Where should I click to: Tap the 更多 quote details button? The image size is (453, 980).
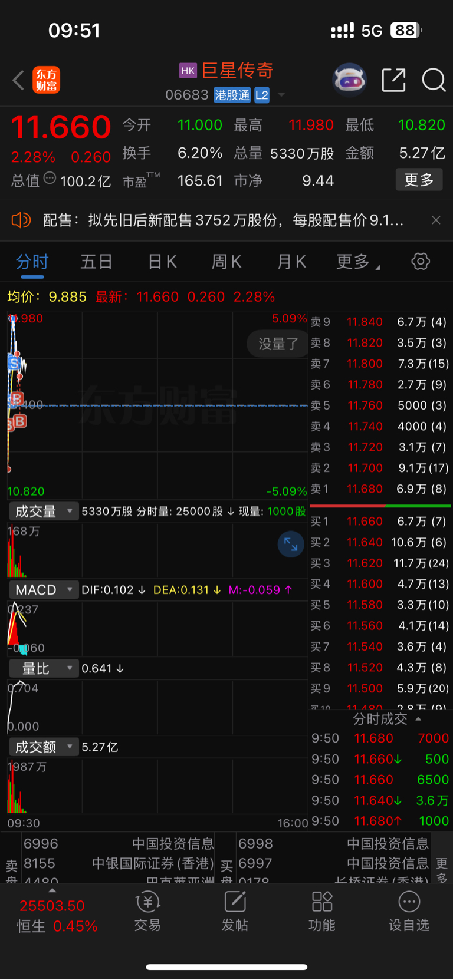coord(419,180)
